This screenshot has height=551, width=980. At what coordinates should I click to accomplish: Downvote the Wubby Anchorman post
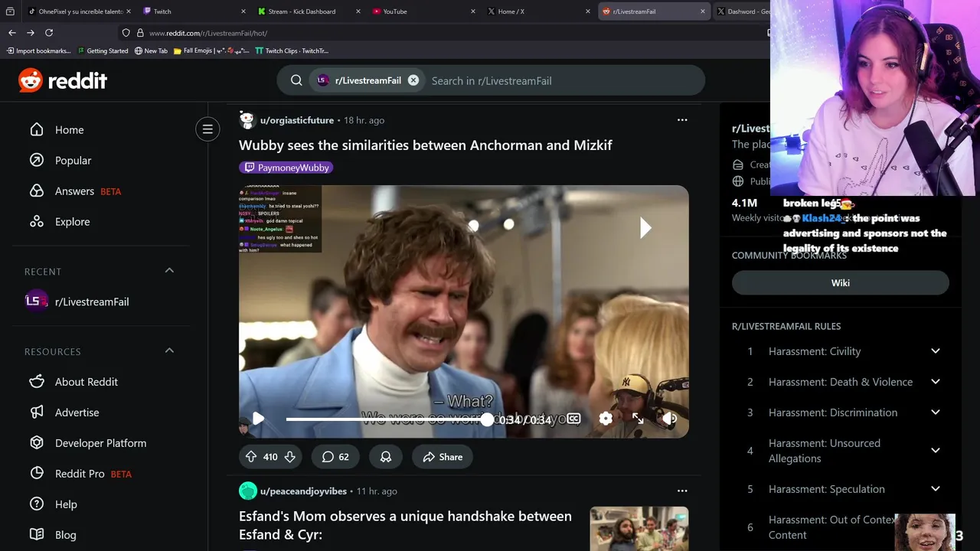289,457
